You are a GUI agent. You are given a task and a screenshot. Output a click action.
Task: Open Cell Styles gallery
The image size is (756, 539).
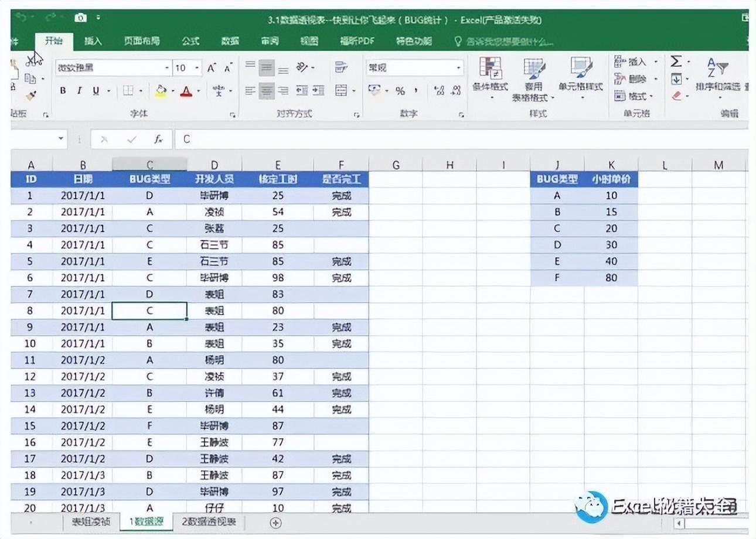[x=581, y=78]
